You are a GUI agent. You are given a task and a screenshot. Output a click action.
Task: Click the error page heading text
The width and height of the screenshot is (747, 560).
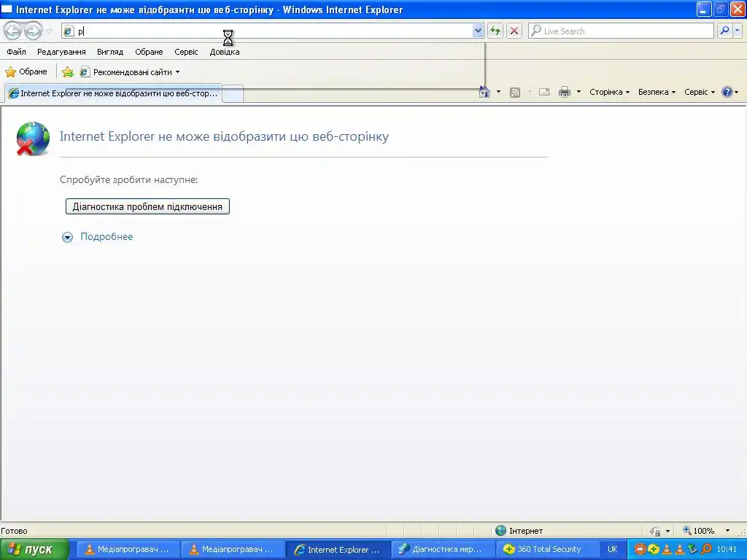click(x=225, y=136)
